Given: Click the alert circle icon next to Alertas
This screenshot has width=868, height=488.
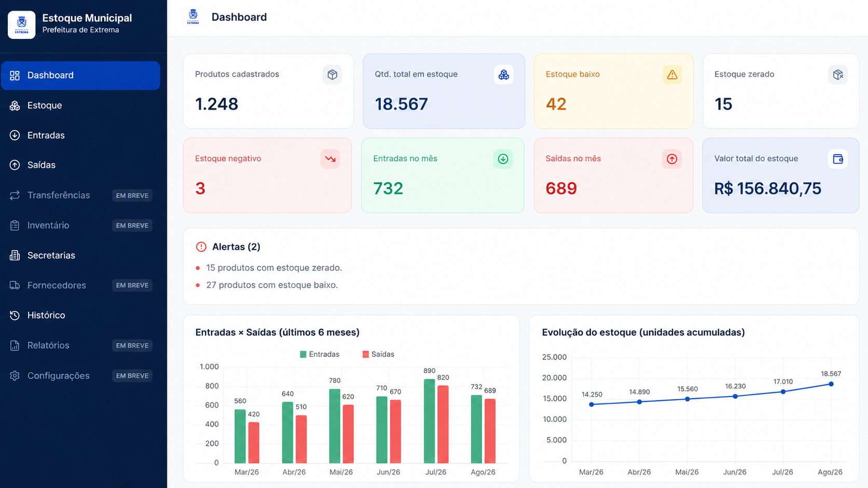Looking at the screenshot, I should (201, 247).
